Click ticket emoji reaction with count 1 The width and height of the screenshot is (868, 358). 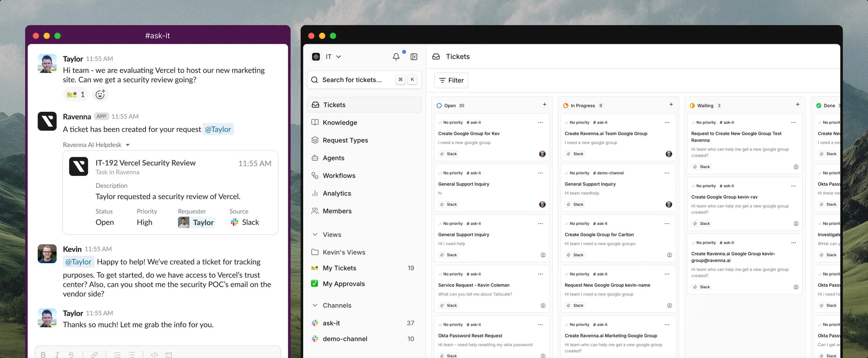click(76, 94)
